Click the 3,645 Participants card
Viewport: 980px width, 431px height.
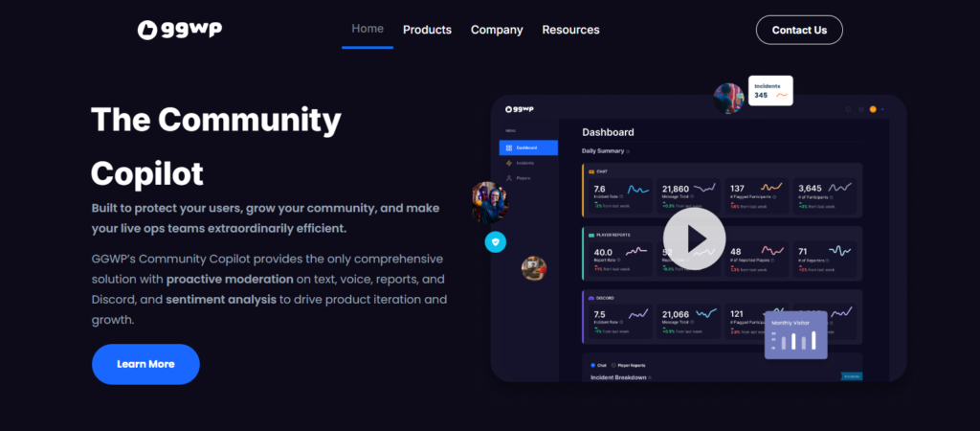tap(825, 196)
